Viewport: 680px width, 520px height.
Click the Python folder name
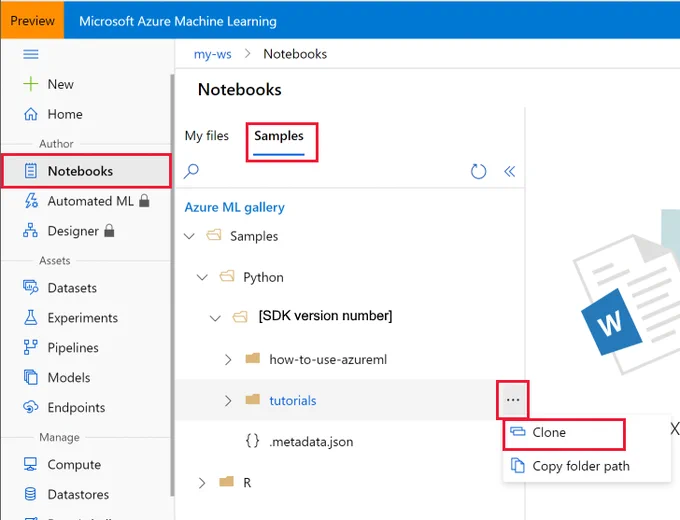pyautogui.click(x=263, y=277)
